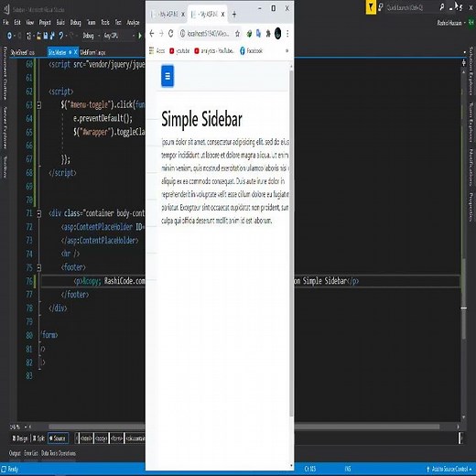The width and height of the screenshot is (476, 476).
Task: Open the Any CPU platform dropdown
Action: (x=119, y=36)
